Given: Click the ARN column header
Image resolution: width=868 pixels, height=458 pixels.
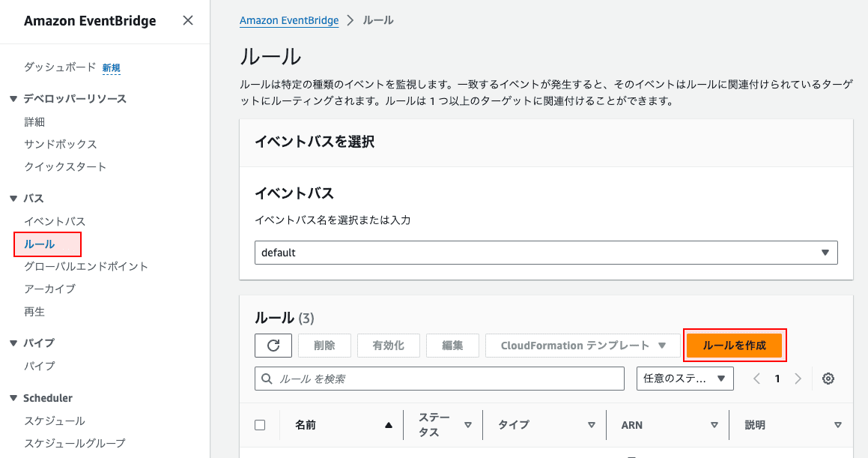Looking at the screenshot, I should pyautogui.click(x=631, y=425).
